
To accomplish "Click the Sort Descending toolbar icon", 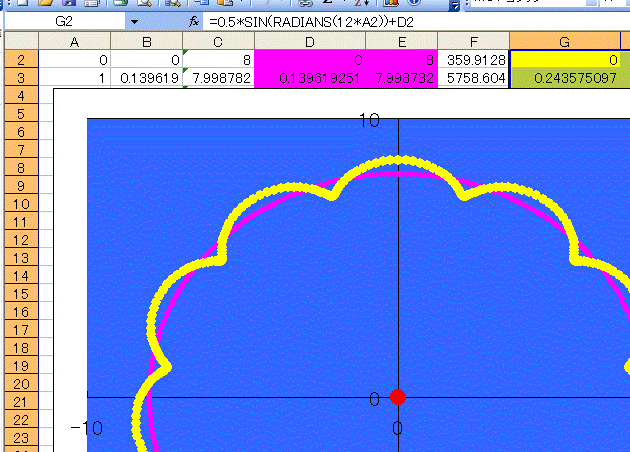I will [x=361, y=3].
